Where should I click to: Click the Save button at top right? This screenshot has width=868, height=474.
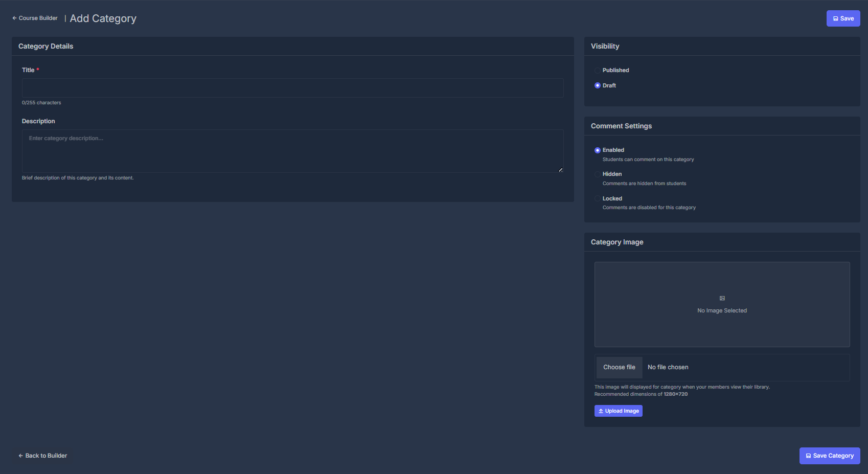(x=843, y=18)
